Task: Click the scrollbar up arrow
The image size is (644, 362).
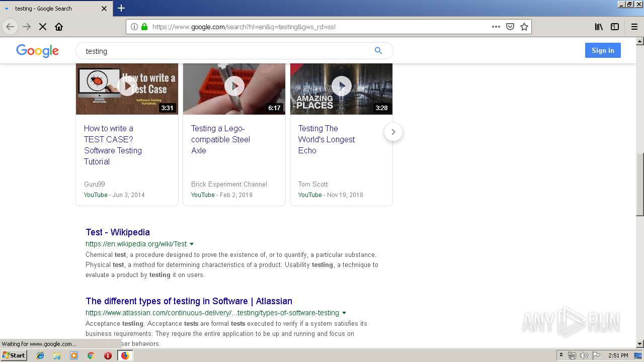Action: (640, 41)
